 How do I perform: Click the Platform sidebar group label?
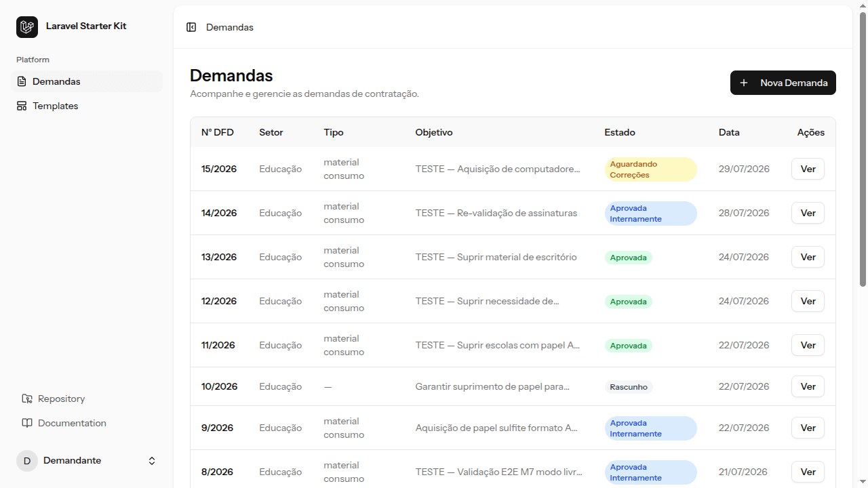33,60
